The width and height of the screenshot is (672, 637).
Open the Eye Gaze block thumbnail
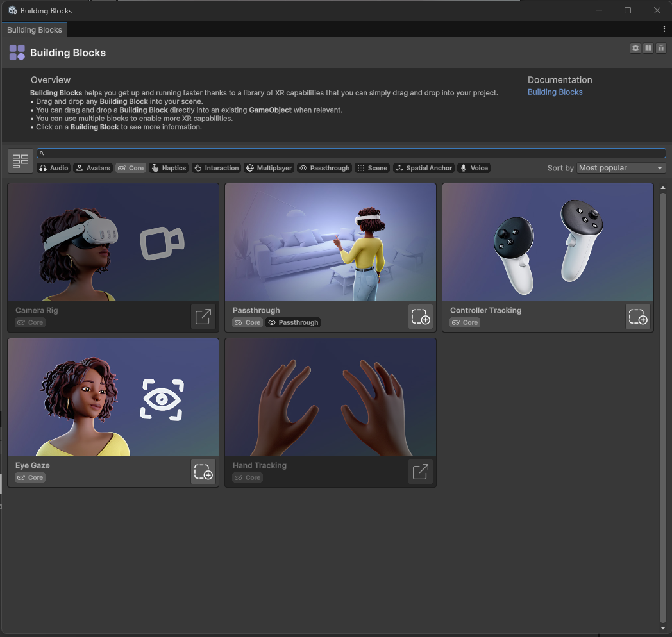(x=113, y=397)
